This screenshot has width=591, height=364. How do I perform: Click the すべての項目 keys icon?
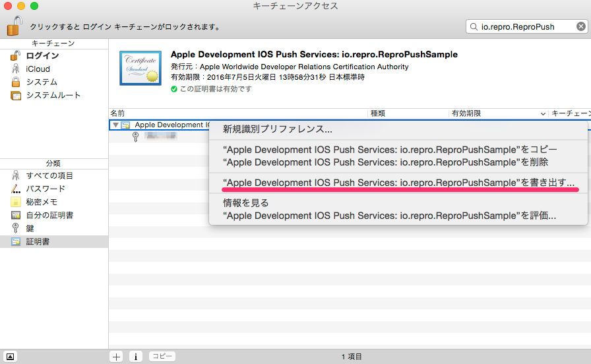tap(15, 175)
